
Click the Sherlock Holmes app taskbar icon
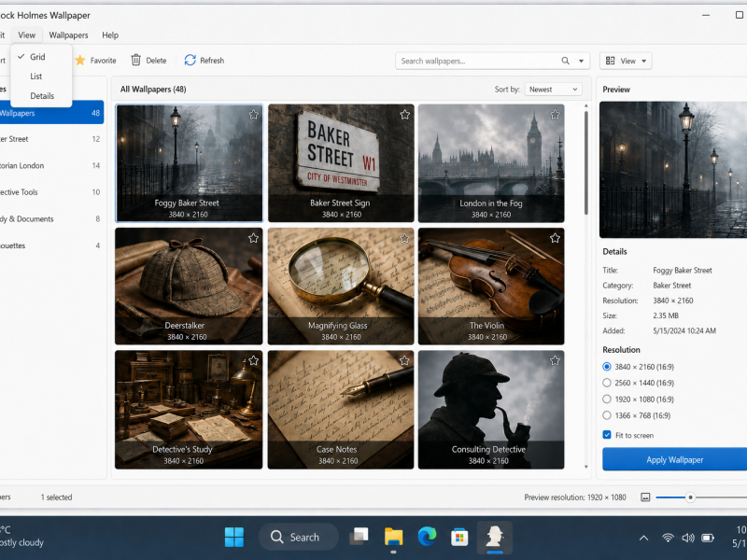click(x=495, y=537)
